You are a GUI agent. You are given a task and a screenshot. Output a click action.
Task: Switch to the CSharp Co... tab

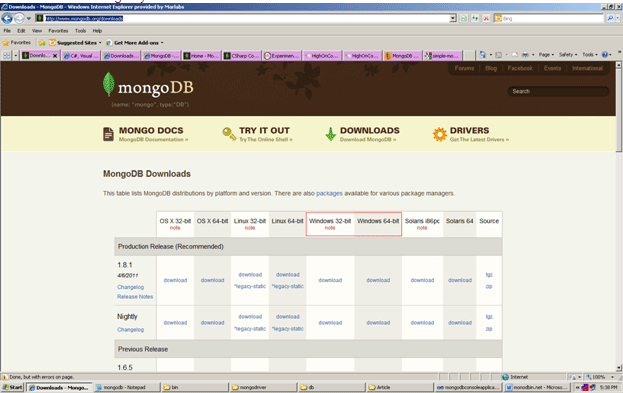pyautogui.click(x=242, y=56)
